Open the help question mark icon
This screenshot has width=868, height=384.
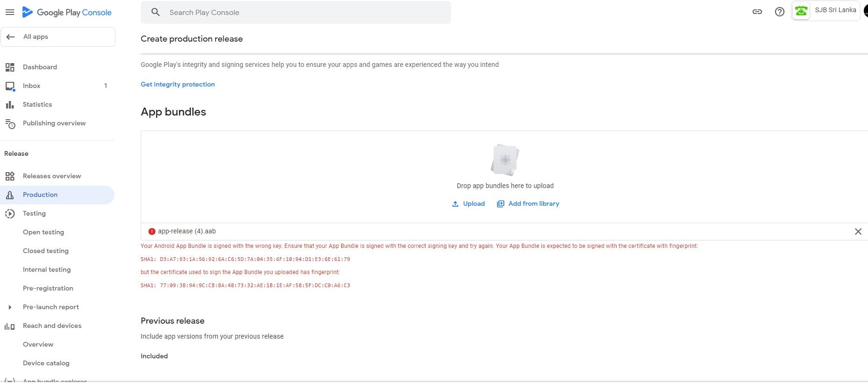[780, 12]
